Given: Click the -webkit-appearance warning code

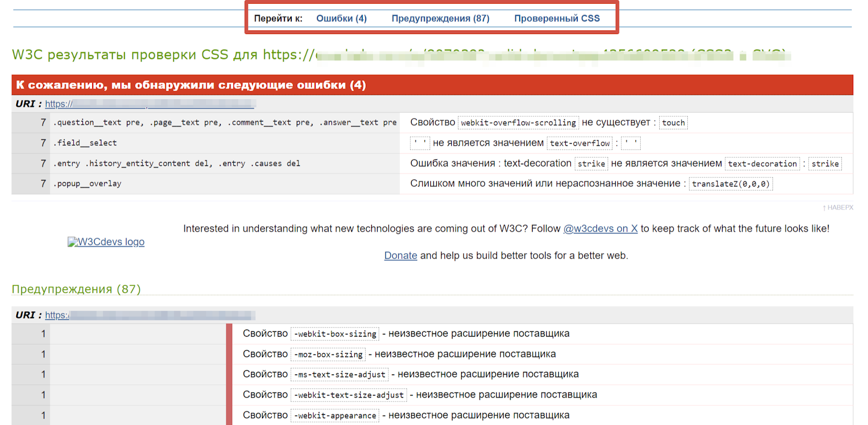Looking at the screenshot, I should click(x=335, y=415).
